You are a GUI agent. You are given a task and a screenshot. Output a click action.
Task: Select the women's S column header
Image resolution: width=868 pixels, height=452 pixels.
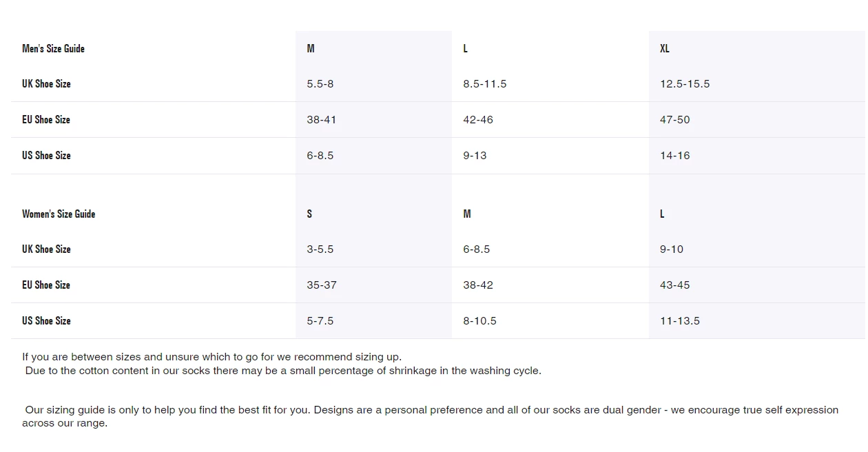point(309,214)
